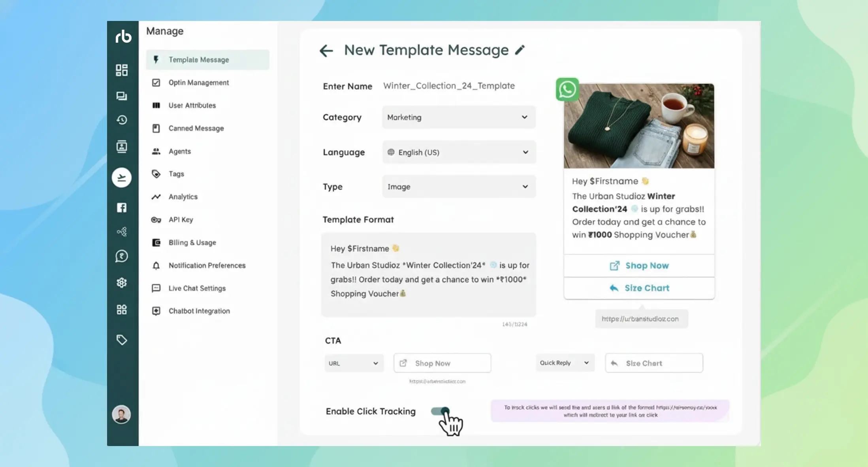Open the dashboard grid icon in left sidebar
The image size is (868, 467).
tap(122, 70)
